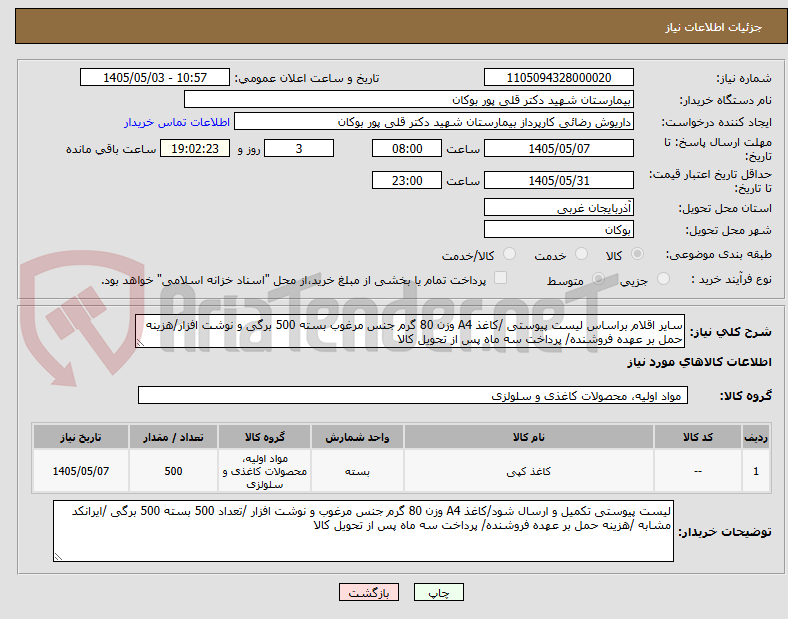
Task: Click the general need description text area
Action: pyautogui.click(x=410, y=332)
